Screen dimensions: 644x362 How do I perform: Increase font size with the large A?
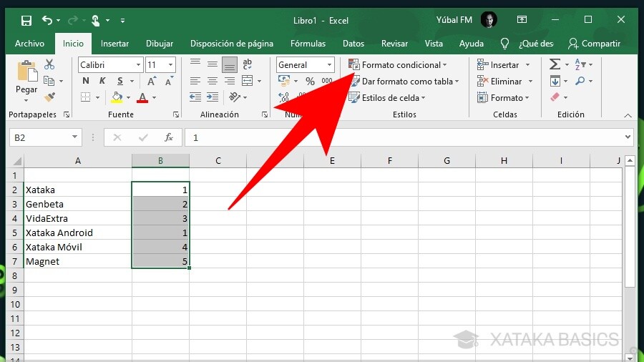(151, 81)
